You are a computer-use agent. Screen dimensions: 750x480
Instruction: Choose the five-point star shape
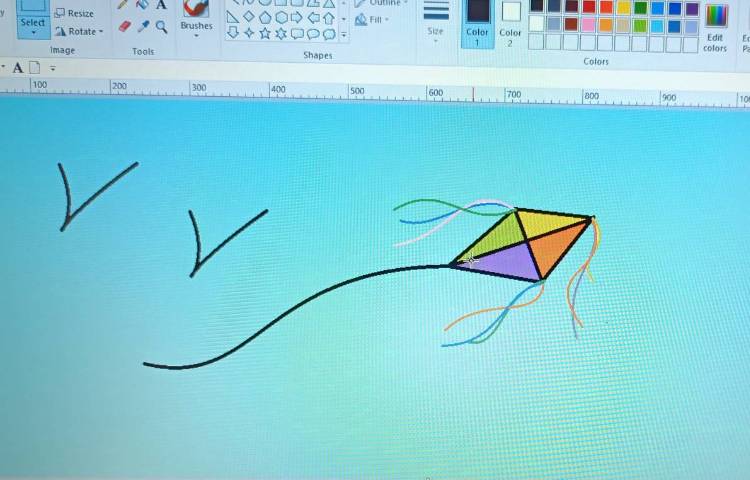tap(265, 33)
